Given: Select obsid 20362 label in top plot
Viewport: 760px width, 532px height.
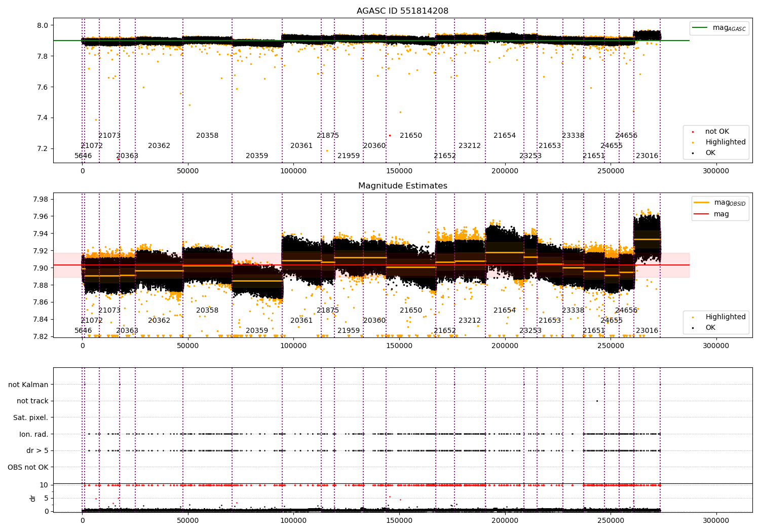Looking at the screenshot, I should 159,146.
